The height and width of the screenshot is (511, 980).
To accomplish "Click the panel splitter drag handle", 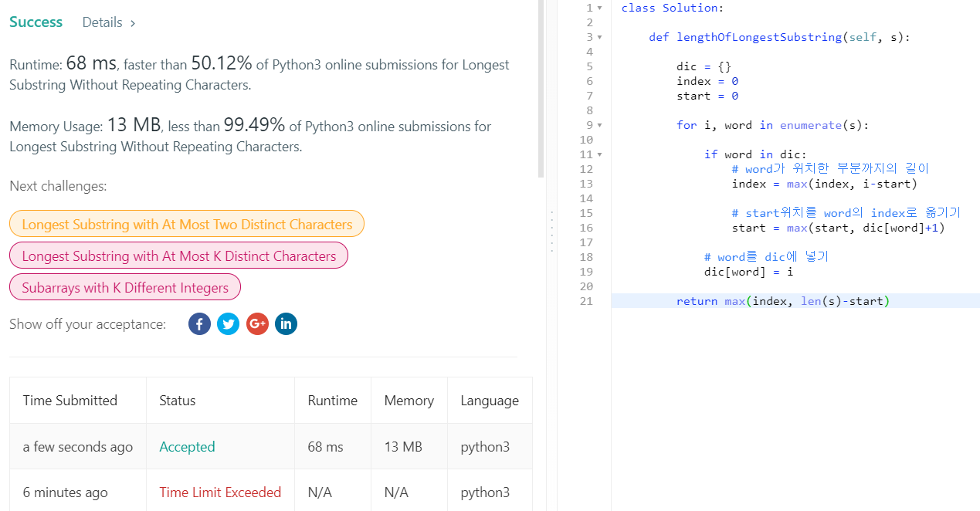I will point(551,231).
